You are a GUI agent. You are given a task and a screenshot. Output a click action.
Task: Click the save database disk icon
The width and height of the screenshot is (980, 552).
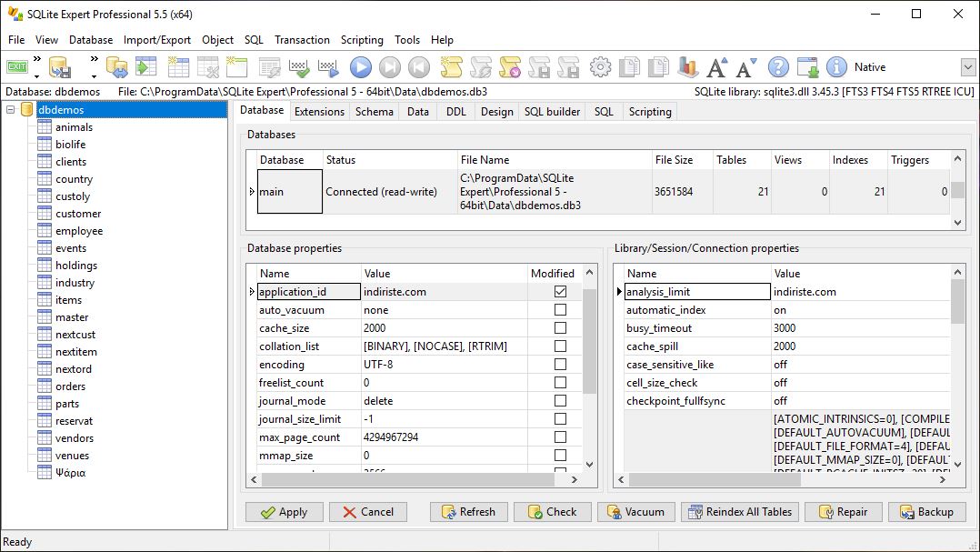tap(60, 67)
